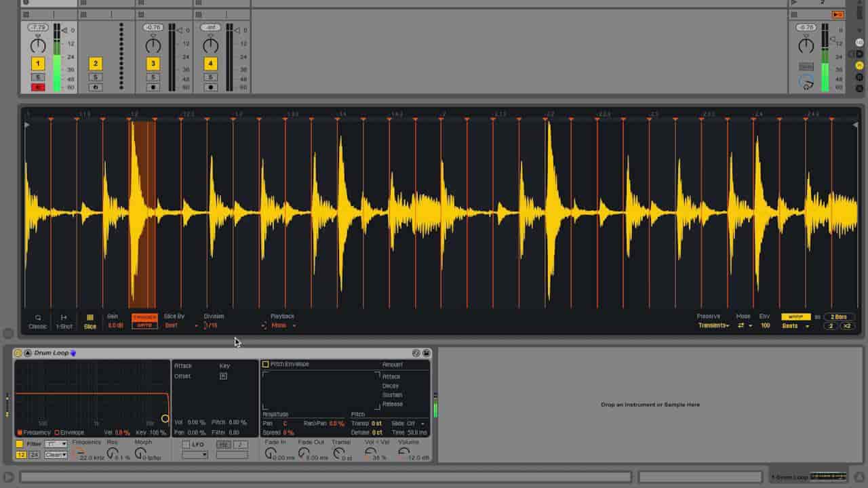Open the warp mode Beats dropdown
The height and width of the screenshot is (488, 868).
pos(795,326)
